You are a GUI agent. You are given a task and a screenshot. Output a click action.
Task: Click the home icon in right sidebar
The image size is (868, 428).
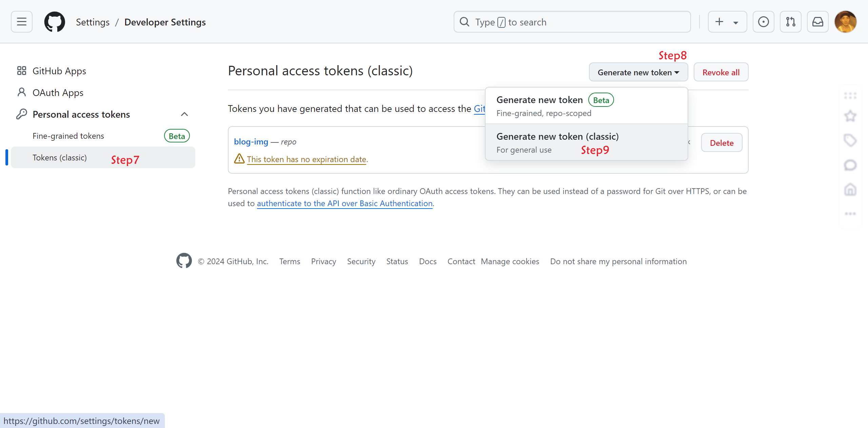tap(850, 190)
